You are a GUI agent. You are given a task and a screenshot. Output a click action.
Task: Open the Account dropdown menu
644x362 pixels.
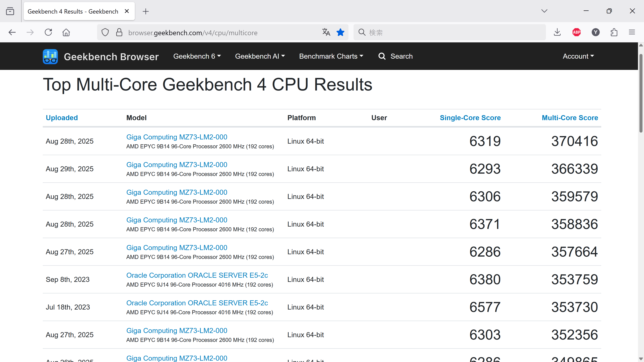pyautogui.click(x=578, y=56)
